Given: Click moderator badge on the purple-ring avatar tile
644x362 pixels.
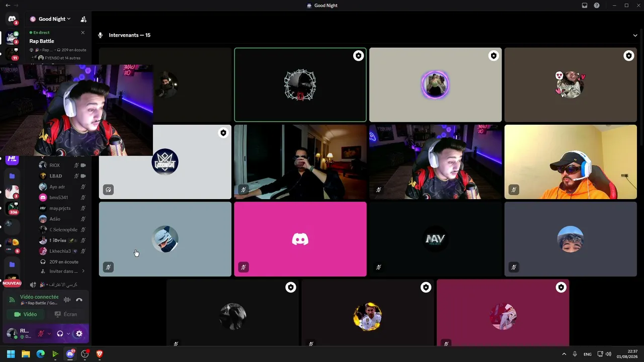Looking at the screenshot, I should 494,56.
